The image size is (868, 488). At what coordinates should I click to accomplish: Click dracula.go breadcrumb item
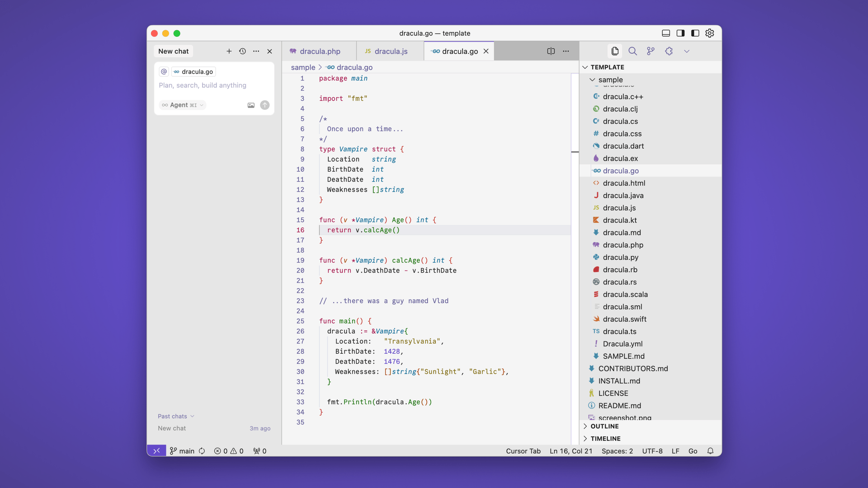coord(350,67)
